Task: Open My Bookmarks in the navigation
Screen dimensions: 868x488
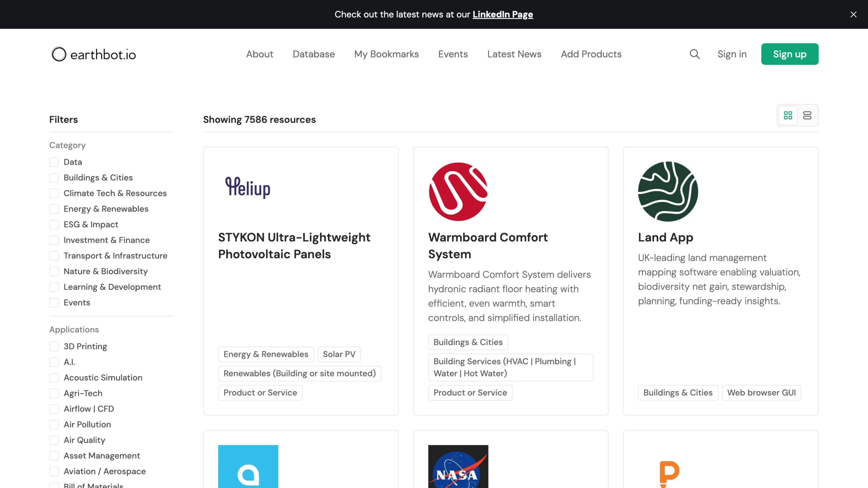Action: click(386, 54)
